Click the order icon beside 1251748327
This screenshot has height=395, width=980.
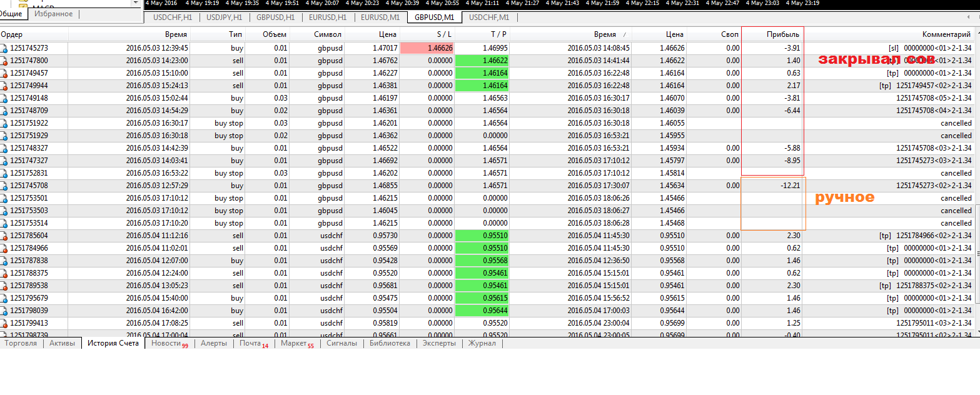[4, 148]
